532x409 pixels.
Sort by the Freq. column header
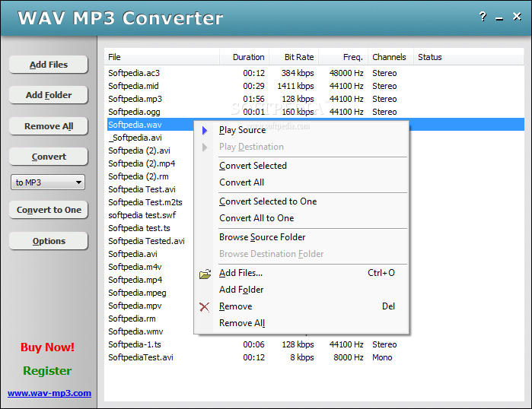[344, 57]
